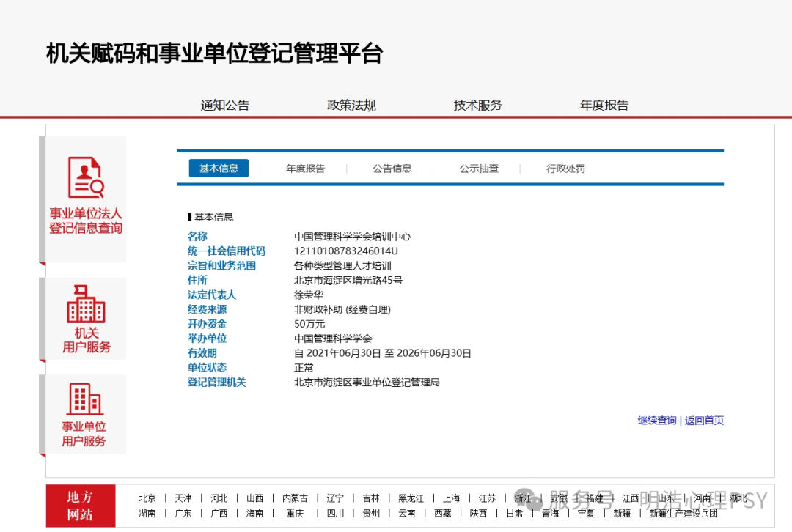Open the 宁夏 local site link
Screen dimensions: 792x532
(x=586, y=514)
